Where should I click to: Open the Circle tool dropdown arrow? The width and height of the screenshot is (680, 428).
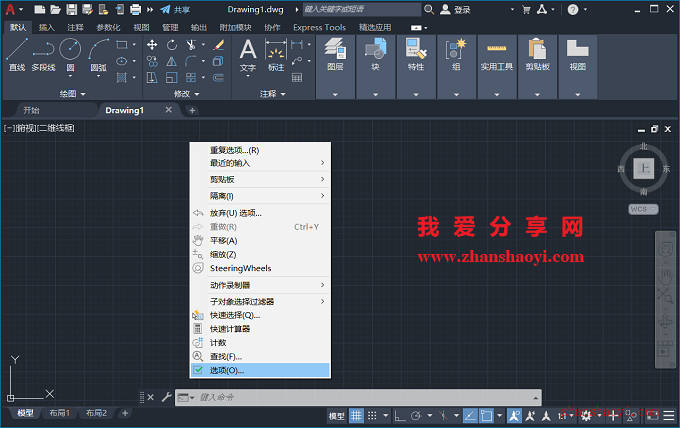point(70,76)
